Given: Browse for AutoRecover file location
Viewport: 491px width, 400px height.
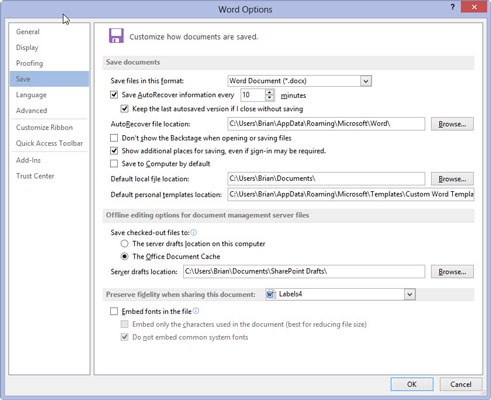Looking at the screenshot, I should (x=452, y=124).
